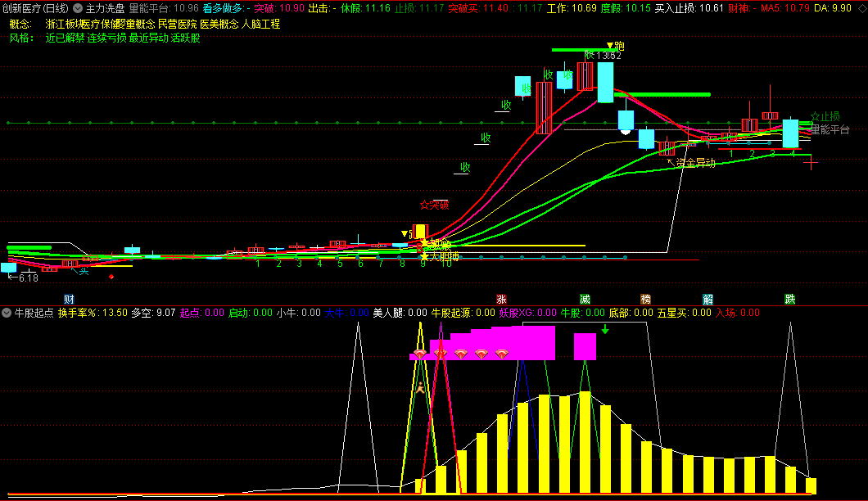Click the 入场: 0.00 value

coord(737,313)
